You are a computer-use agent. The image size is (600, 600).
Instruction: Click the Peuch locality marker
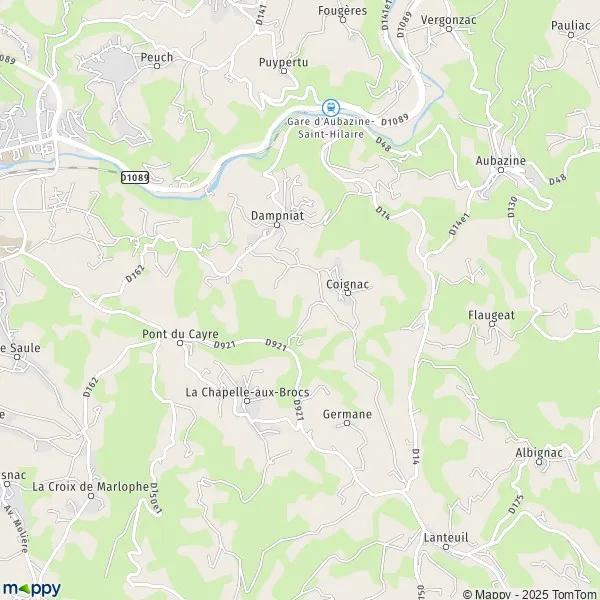157,66
